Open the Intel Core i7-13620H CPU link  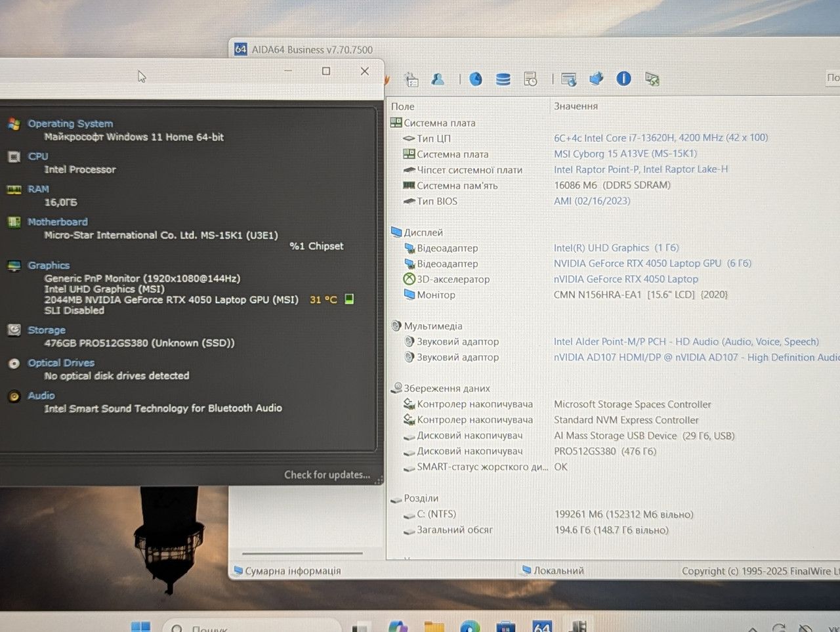click(661, 138)
